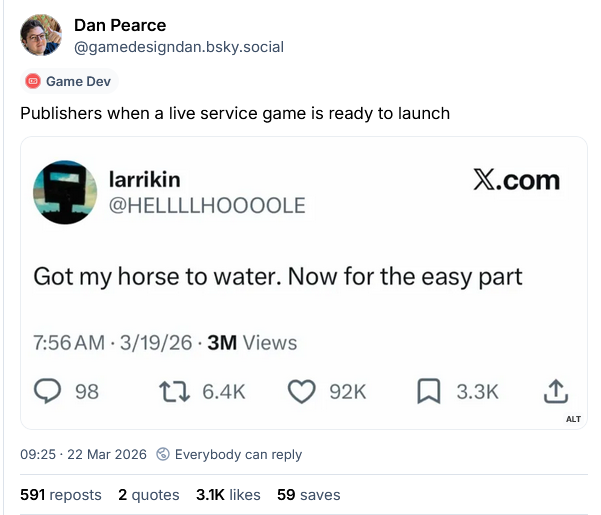601x515 pixels.
Task: Click the bookmark icon on tweet
Action: pos(428,391)
